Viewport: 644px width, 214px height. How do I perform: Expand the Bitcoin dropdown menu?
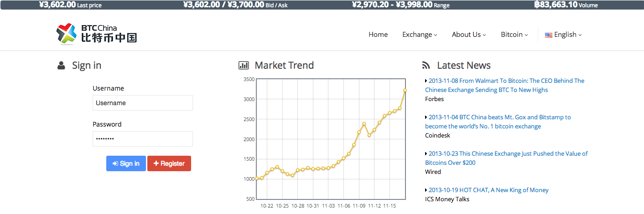tap(514, 35)
